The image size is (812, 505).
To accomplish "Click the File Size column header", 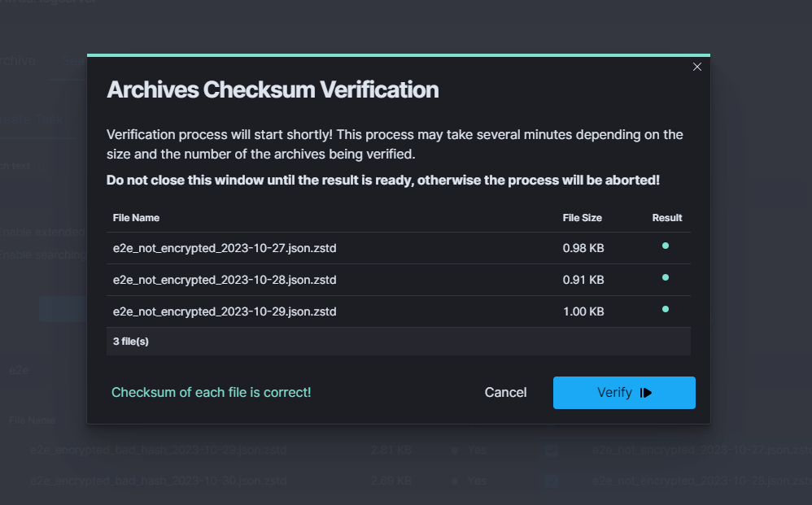I will (x=582, y=218).
